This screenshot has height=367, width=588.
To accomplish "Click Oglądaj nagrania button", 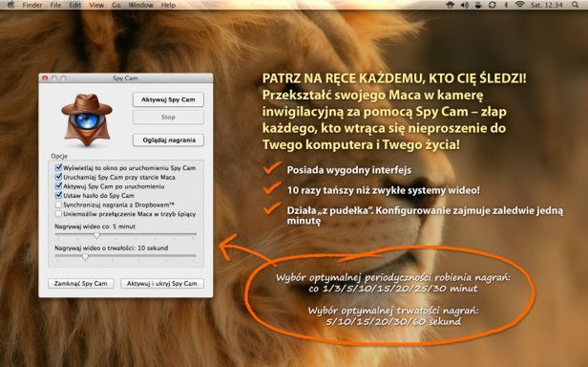I will 168,140.
